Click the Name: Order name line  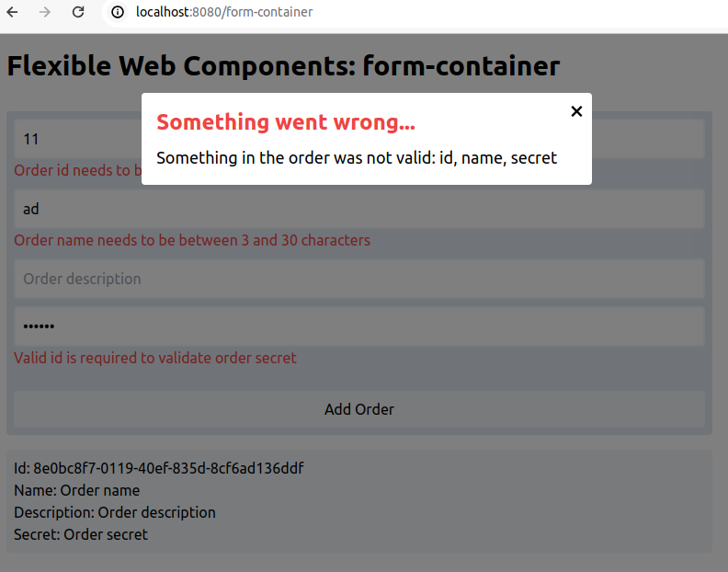76,490
